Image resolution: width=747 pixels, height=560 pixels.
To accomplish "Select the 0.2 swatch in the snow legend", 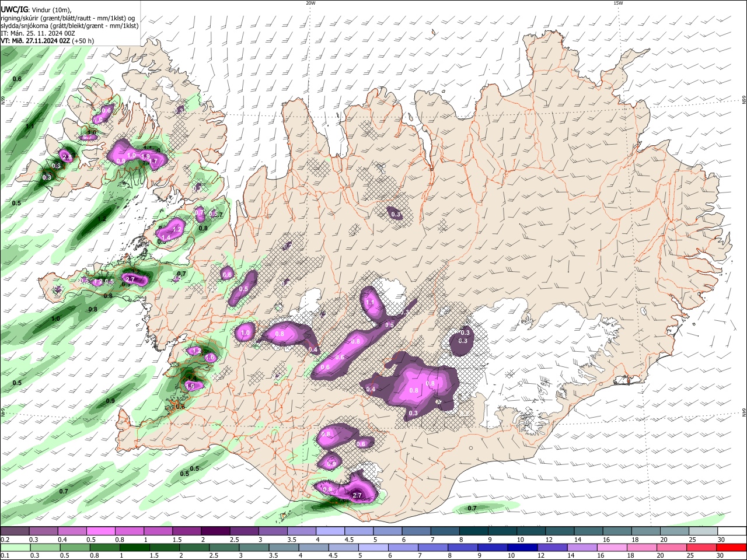I will click(x=15, y=531).
